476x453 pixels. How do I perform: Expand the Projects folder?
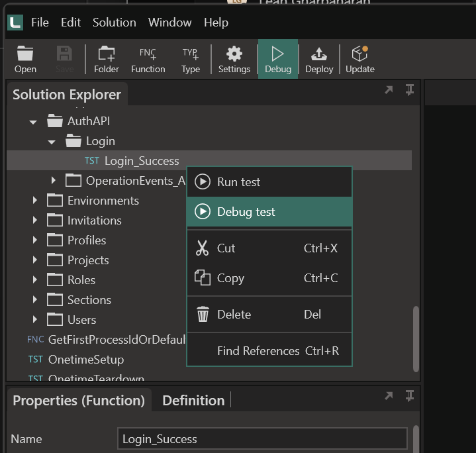(x=35, y=260)
